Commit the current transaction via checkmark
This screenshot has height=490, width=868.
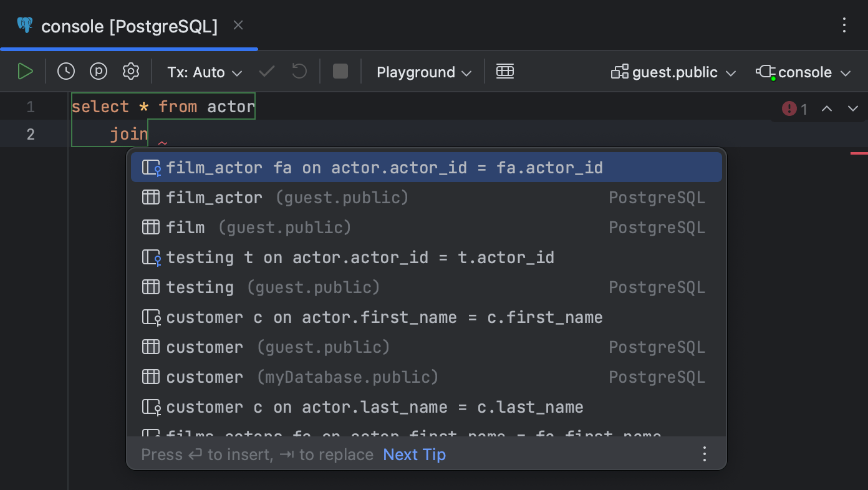coord(266,71)
